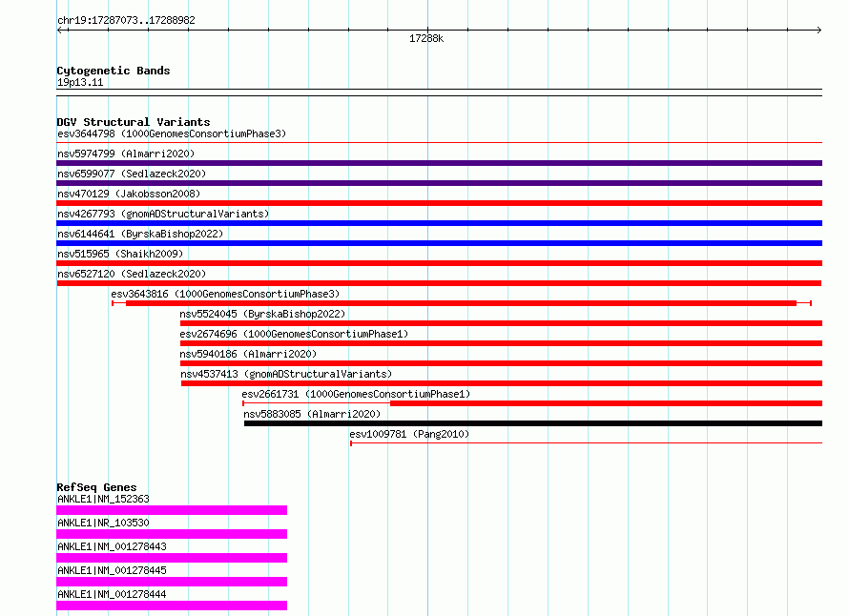Open the ANKLE1|NM_001278443 gene label

click(112, 546)
